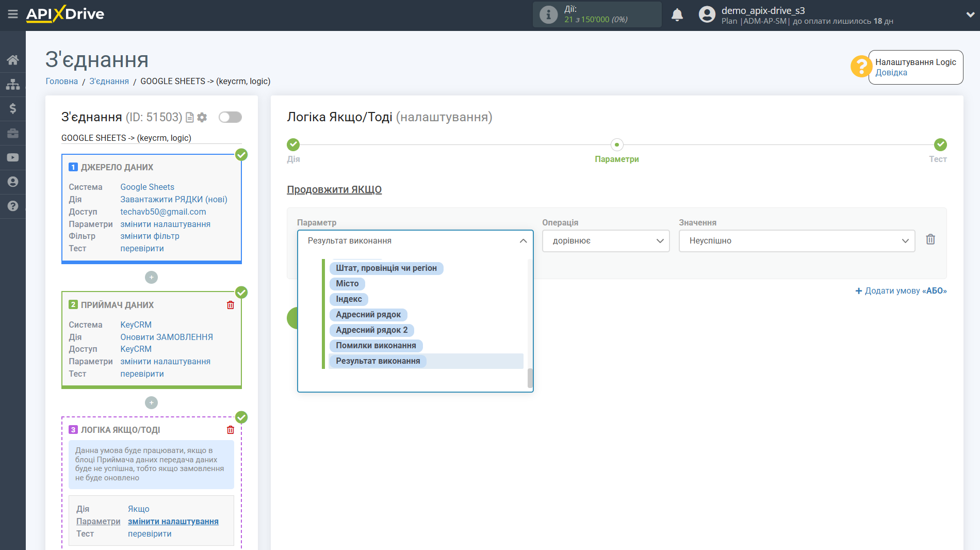This screenshot has width=980, height=550.
Task: Open the 'З'єднання' breadcrumb link
Action: coord(109,82)
